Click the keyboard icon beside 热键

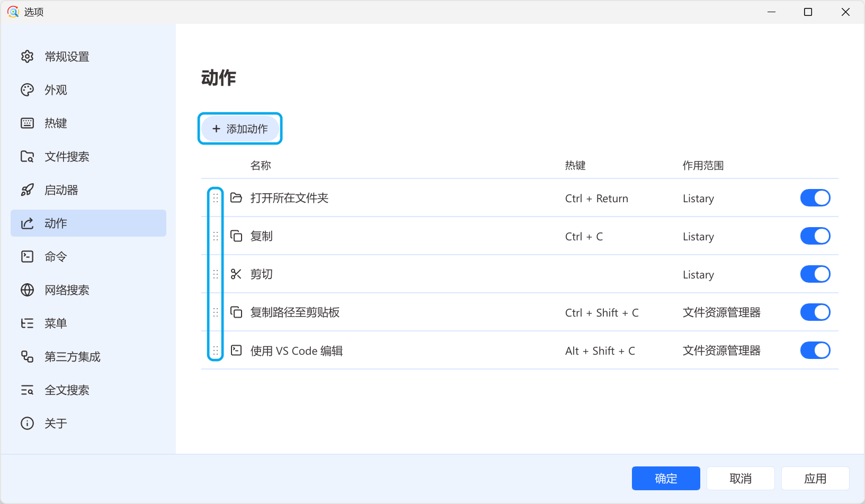point(27,123)
